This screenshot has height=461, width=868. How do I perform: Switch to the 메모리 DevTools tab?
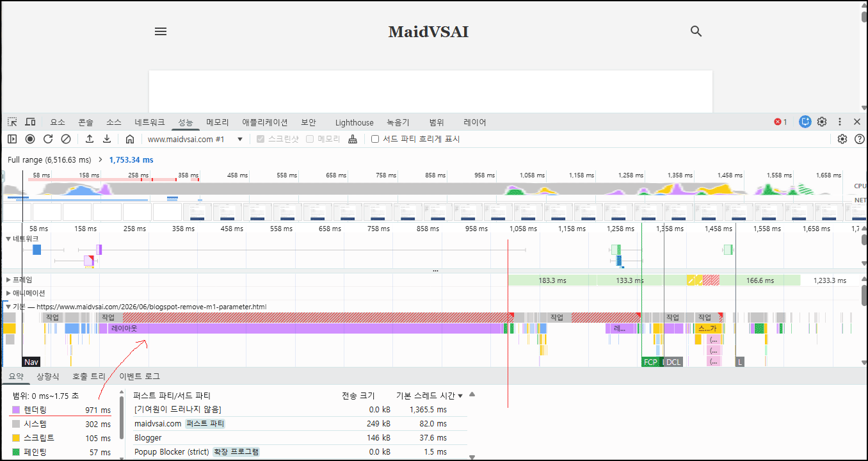(218, 122)
